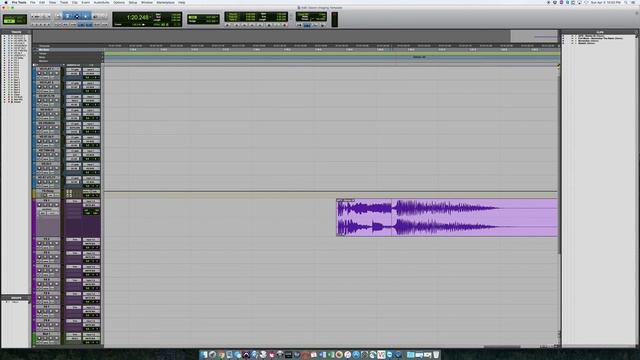Enable Grid edit mode
Screen dimensions: 640x360
(x=21, y=21)
